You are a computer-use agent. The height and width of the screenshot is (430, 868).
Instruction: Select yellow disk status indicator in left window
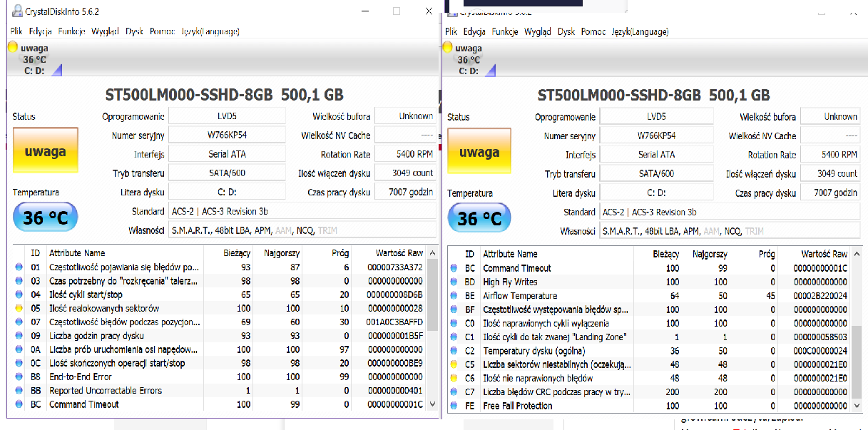[12, 47]
